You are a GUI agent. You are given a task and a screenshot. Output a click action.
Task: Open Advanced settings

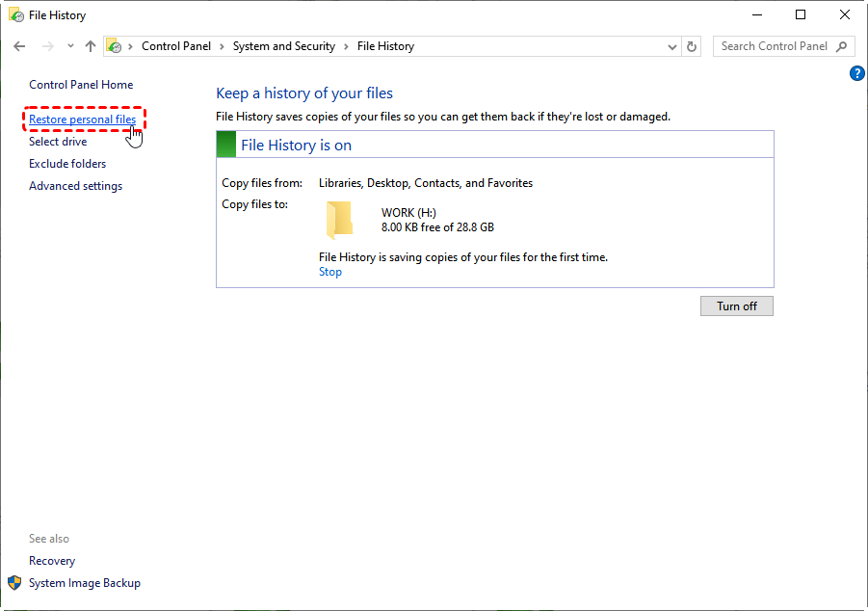click(x=76, y=186)
